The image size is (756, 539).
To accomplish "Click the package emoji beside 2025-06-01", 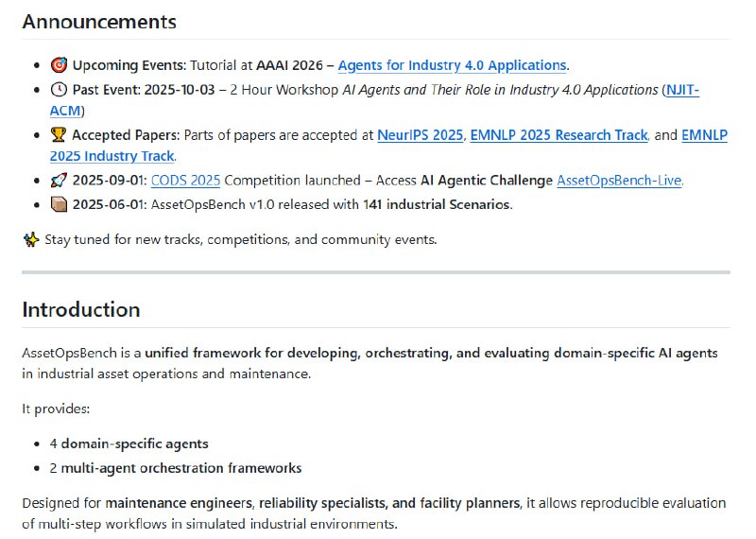I will pos(59,204).
